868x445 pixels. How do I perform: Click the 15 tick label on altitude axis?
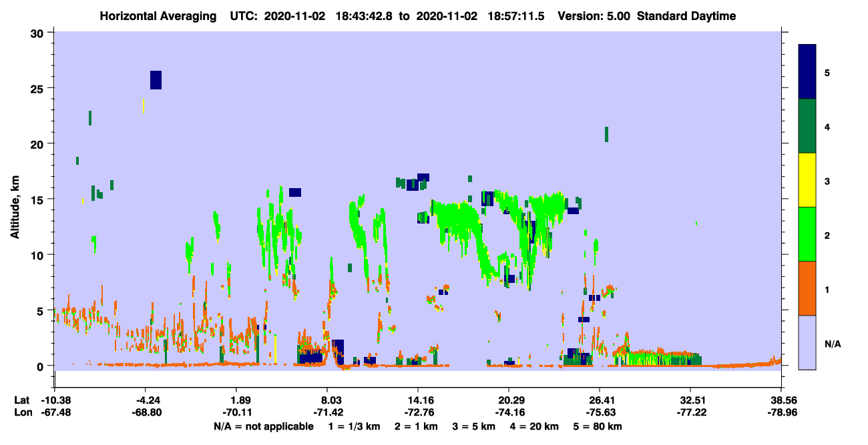[39, 199]
